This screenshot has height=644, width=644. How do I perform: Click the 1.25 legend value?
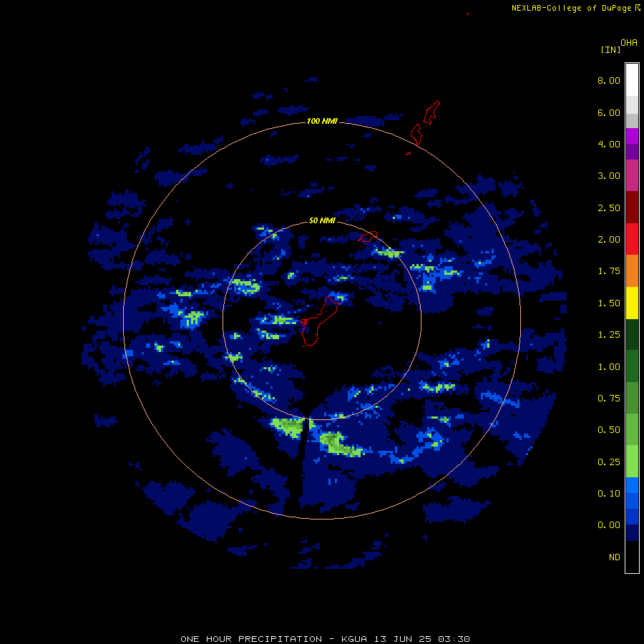tap(609, 335)
